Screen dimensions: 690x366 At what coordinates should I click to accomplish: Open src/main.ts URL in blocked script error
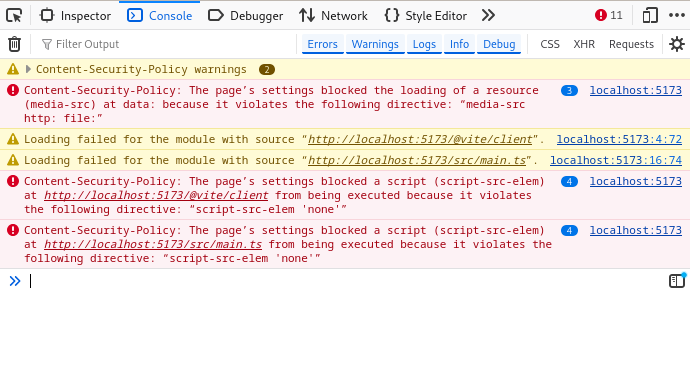point(153,244)
